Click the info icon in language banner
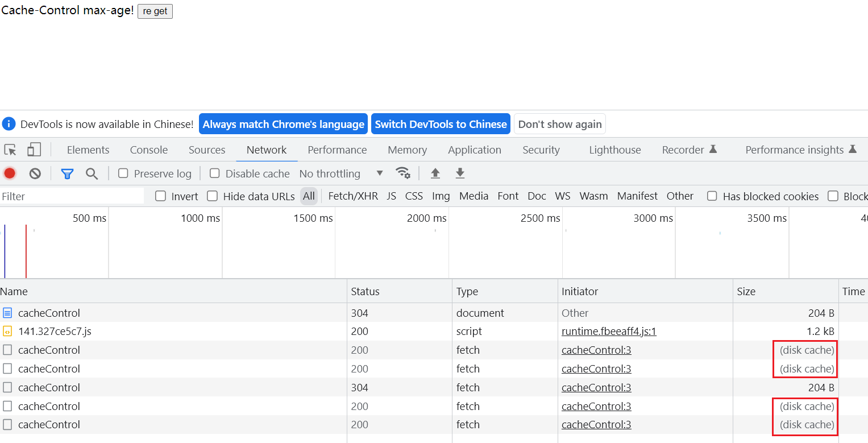 [9, 124]
